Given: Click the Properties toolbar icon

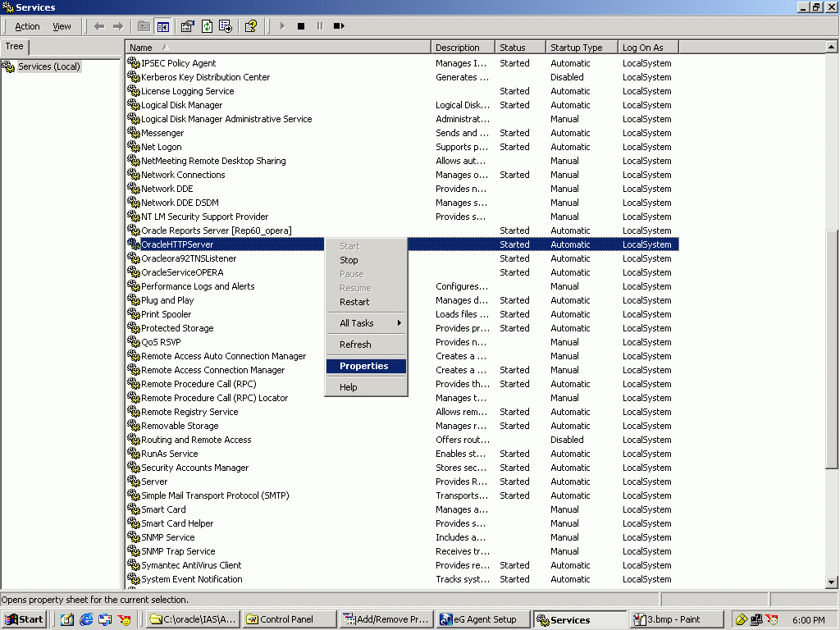Looking at the screenshot, I should pos(188,25).
